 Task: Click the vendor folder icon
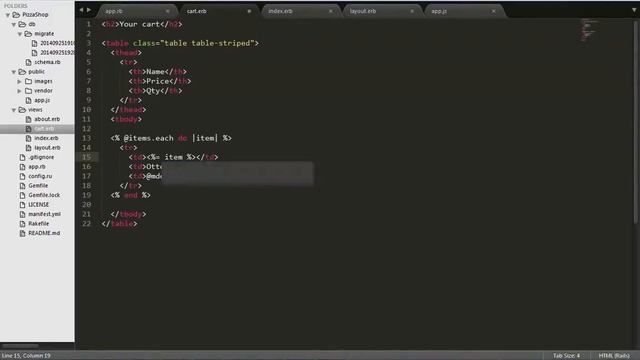click(x=29, y=91)
